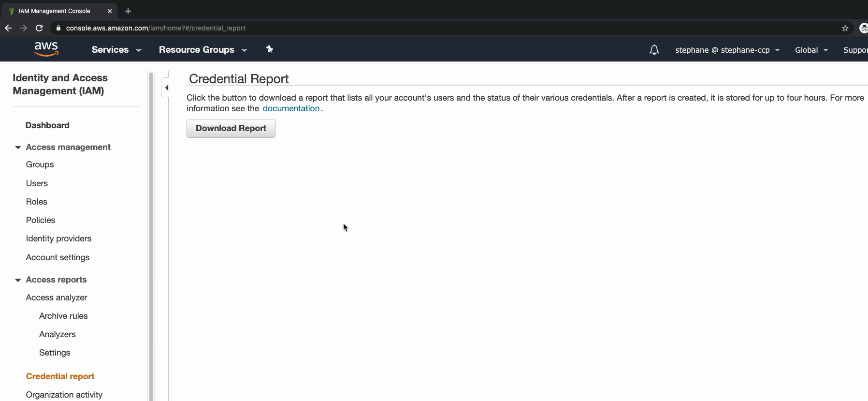Open the stephane @ stephane-ccp account menu

click(727, 50)
